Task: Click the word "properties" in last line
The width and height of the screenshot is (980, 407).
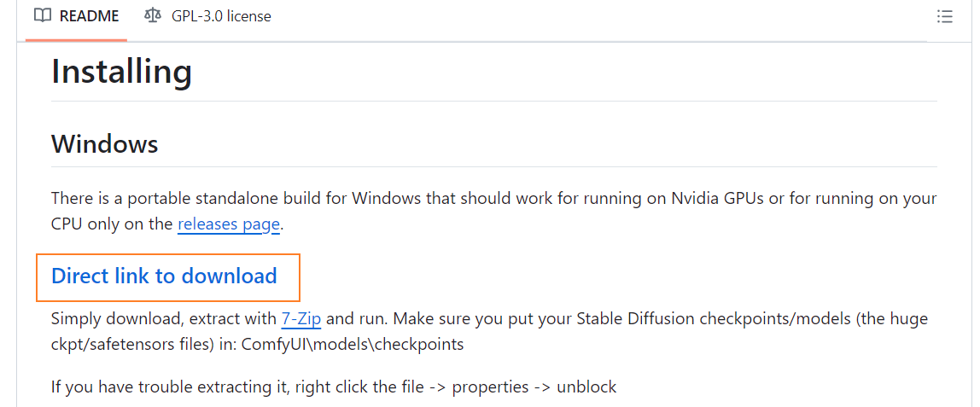Action: [490, 387]
